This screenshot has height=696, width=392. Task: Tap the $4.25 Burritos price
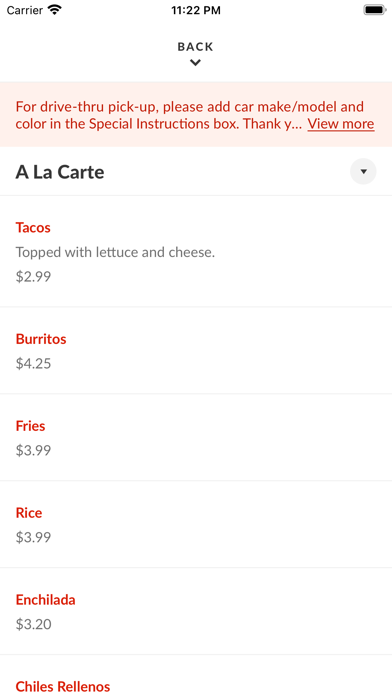tap(33, 364)
